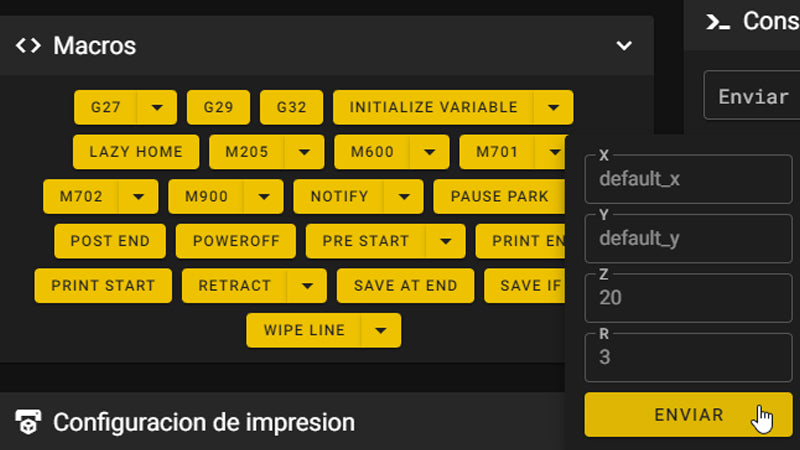Expand M600 macro options arrow
800x450 pixels.
pyautogui.click(x=429, y=152)
